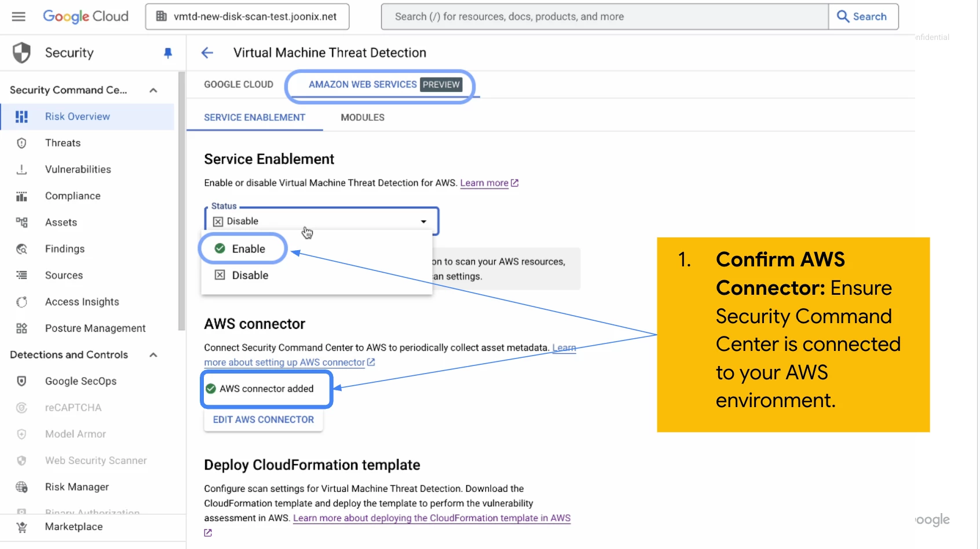Screen dimensions: 980x549
Task: Click the Risk Overview label
Action: (x=78, y=116)
